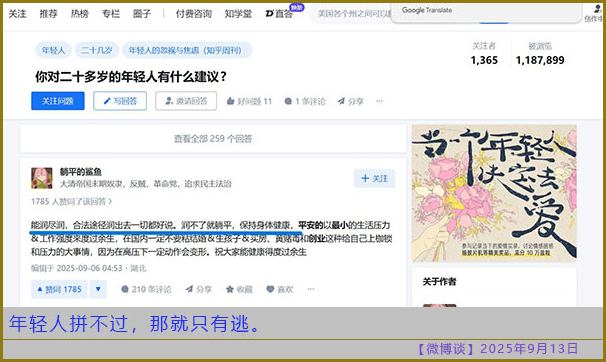
Task: Open the floral poster advertisement
Action: 494,193
